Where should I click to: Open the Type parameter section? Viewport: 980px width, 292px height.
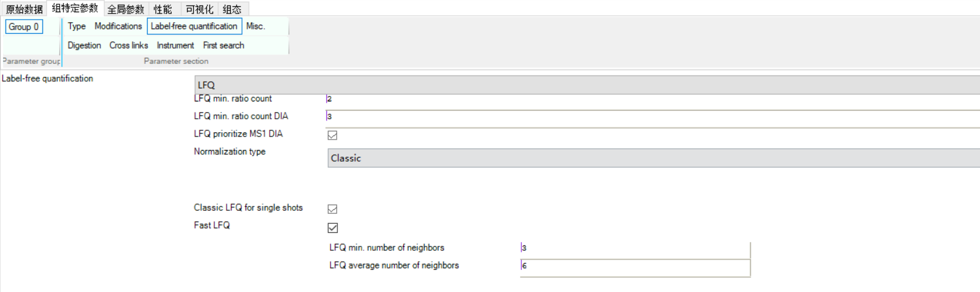click(77, 26)
